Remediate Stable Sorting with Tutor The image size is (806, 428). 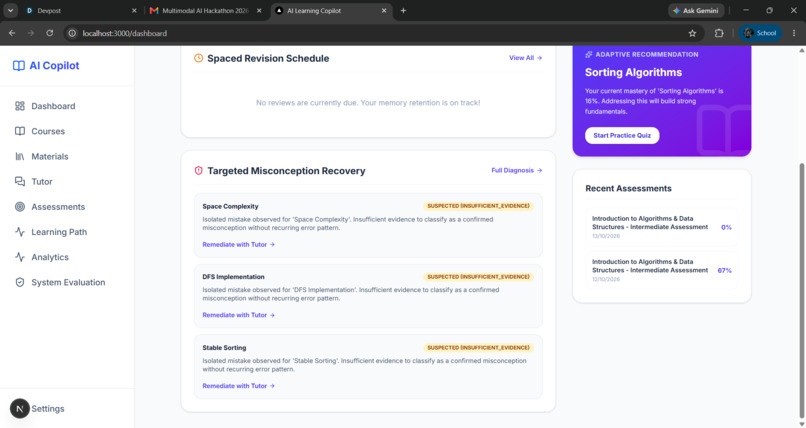pos(239,386)
